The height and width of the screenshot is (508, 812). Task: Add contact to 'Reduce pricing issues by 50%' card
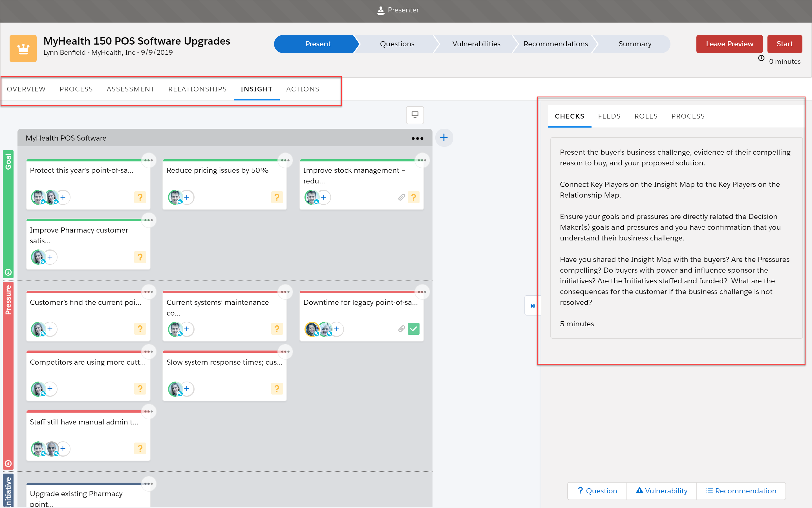pyautogui.click(x=187, y=197)
